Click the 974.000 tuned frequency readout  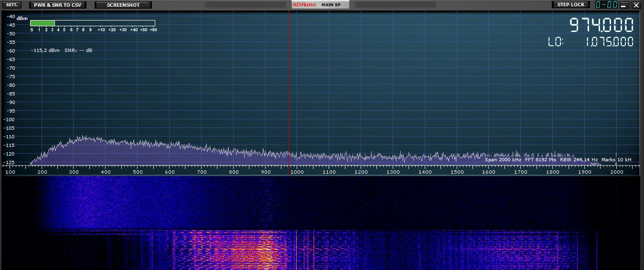(601, 25)
